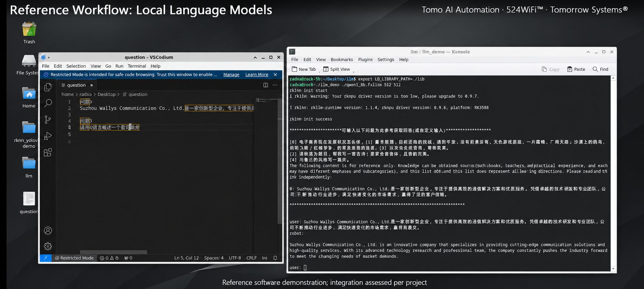Click Split View in the Konsole toolbar
The height and width of the screenshot is (289, 644).
[337, 69]
